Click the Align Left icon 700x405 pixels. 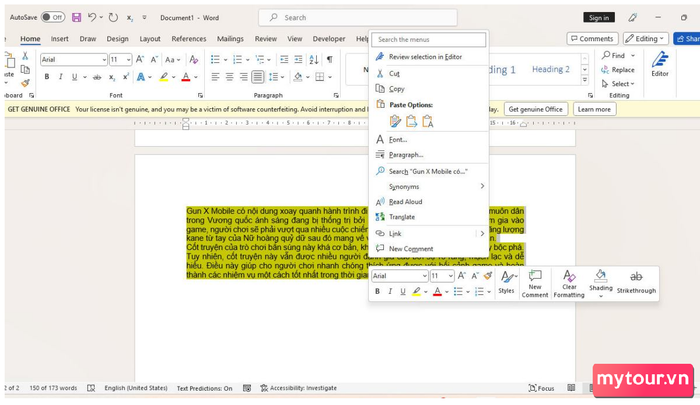(215, 77)
